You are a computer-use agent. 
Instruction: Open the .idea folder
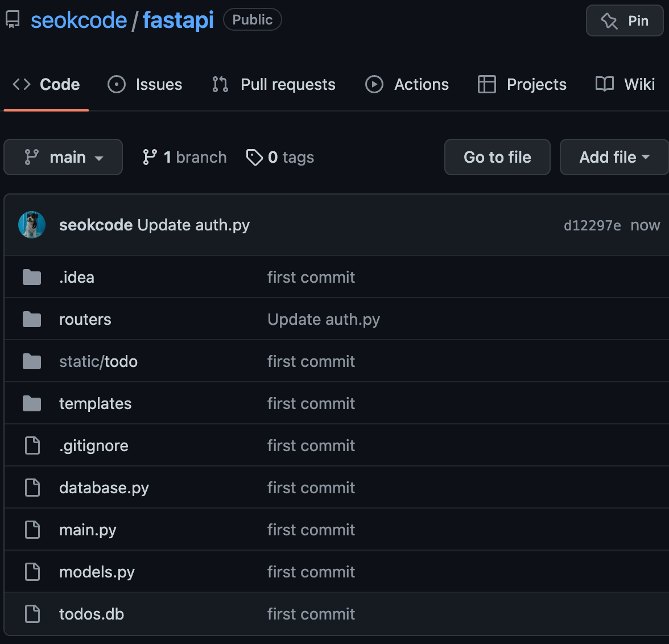tap(77, 277)
